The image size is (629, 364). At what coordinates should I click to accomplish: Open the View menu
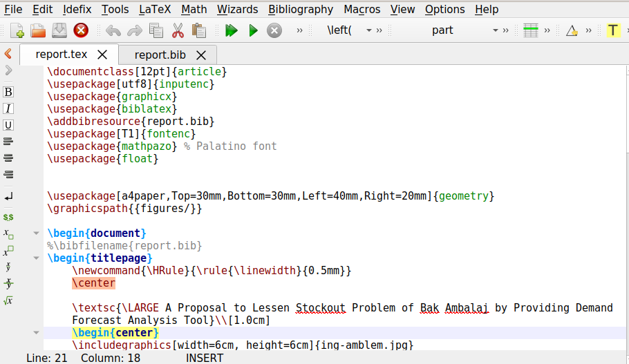pos(402,9)
